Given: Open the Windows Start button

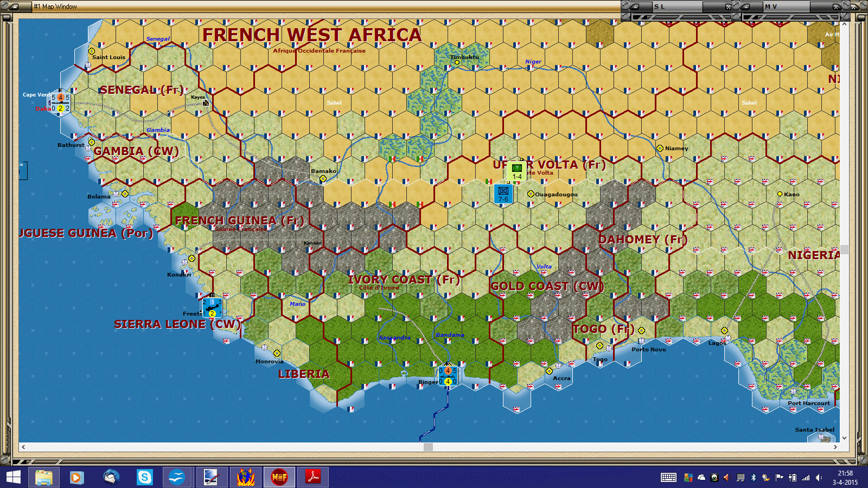Looking at the screenshot, I should point(13,477).
